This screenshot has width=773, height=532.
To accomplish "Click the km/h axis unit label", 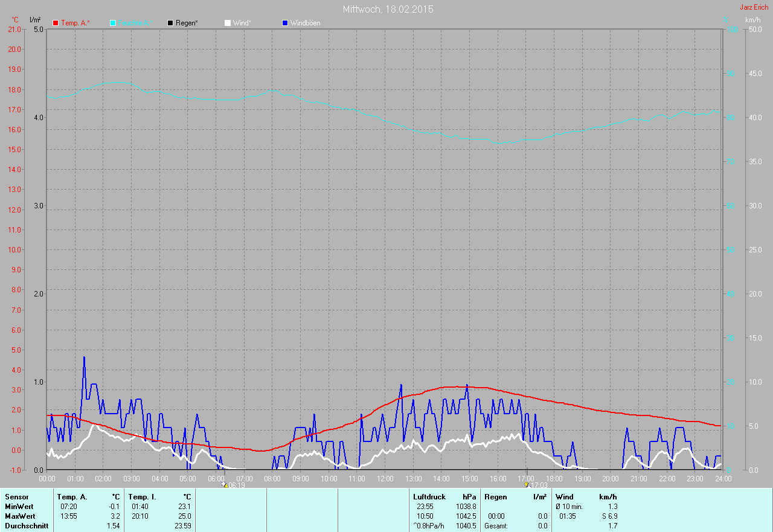I will click(x=752, y=20).
